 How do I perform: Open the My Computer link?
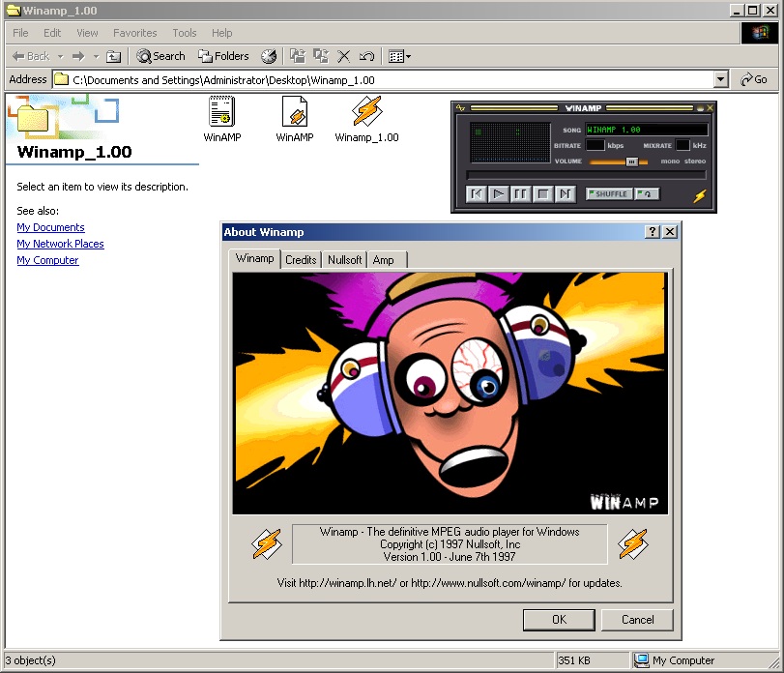coord(47,260)
